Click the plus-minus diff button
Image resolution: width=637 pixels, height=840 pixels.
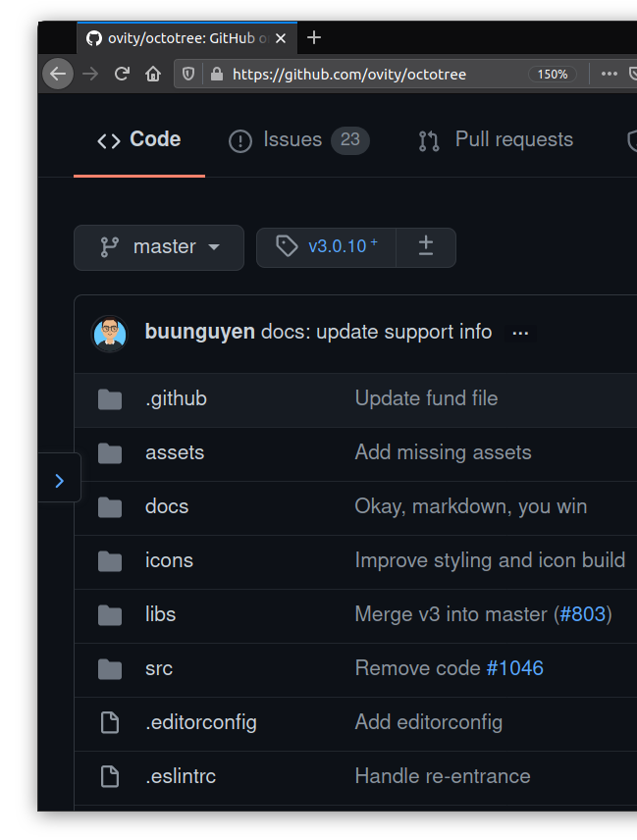(x=426, y=247)
